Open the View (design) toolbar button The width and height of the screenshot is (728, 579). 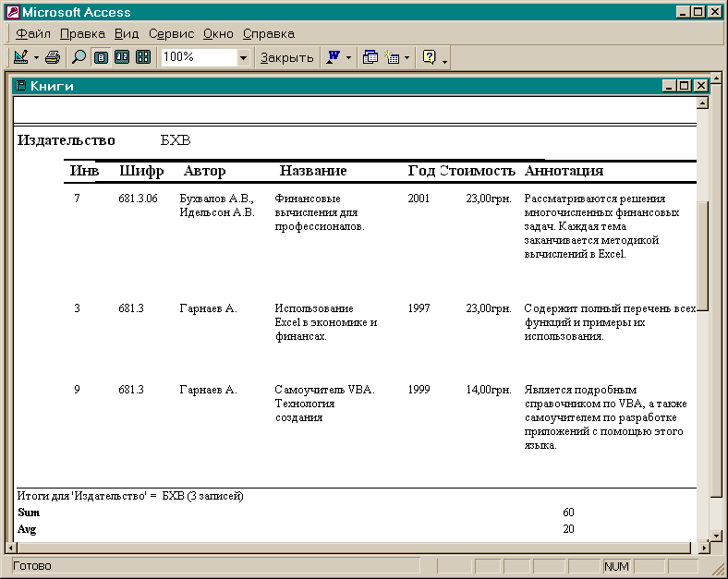point(21,57)
